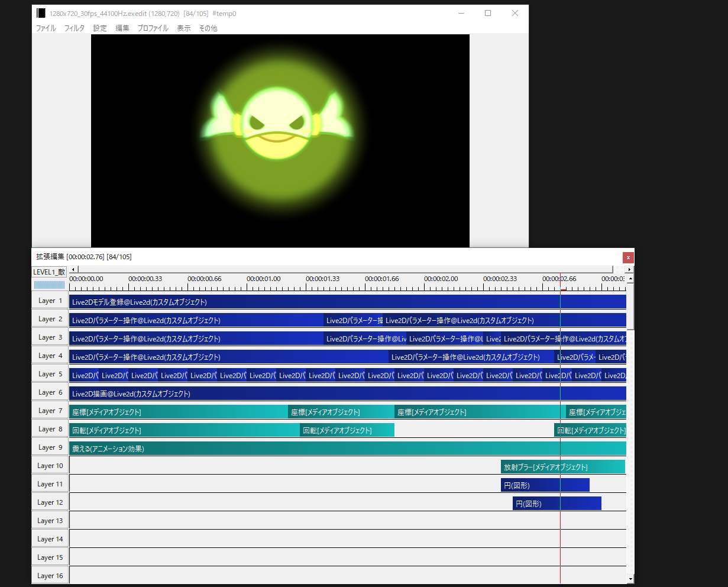Open the ファイル menu
The width and height of the screenshot is (728, 587).
46,28
